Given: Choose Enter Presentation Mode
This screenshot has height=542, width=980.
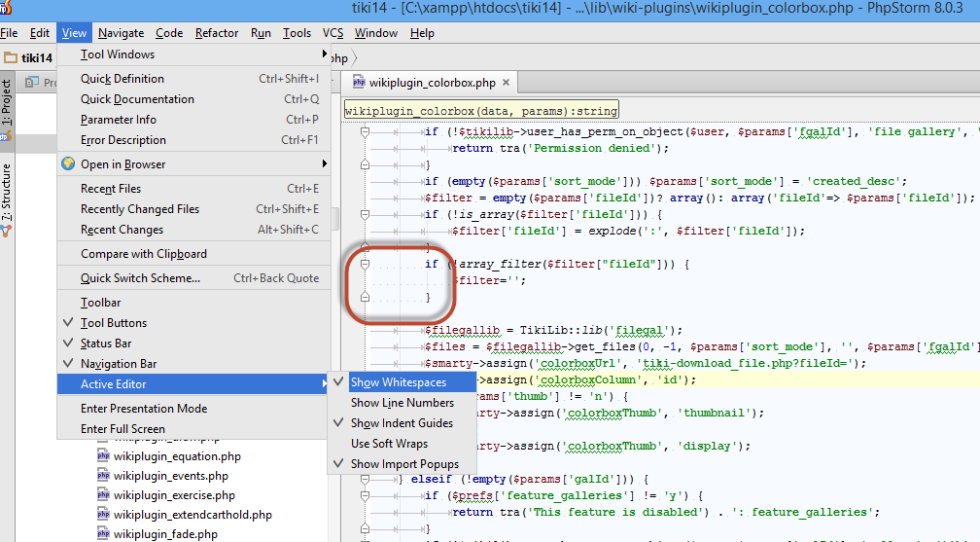Looking at the screenshot, I should point(193,409).
